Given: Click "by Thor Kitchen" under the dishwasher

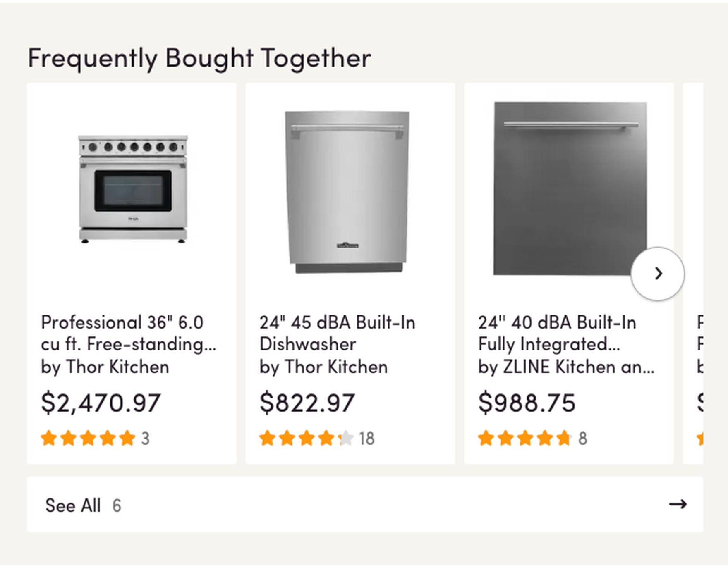Looking at the screenshot, I should (x=323, y=367).
